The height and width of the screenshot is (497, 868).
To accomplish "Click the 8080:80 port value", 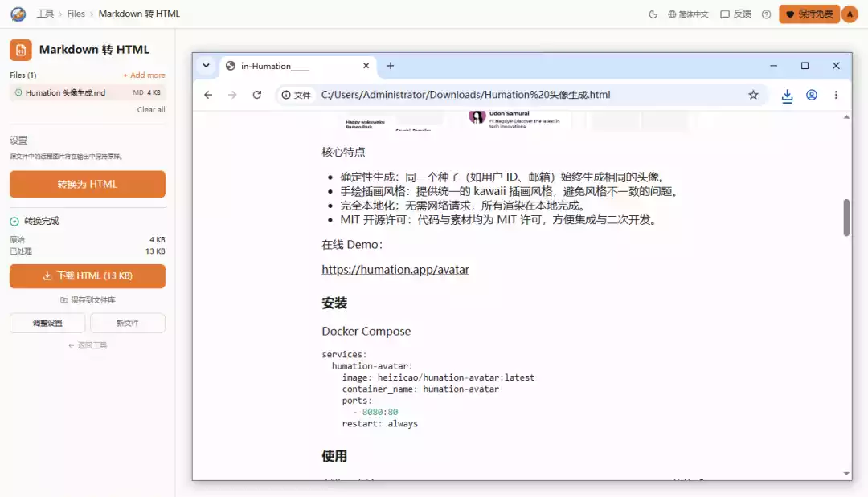I will pyautogui.click(x=379, y=412).
